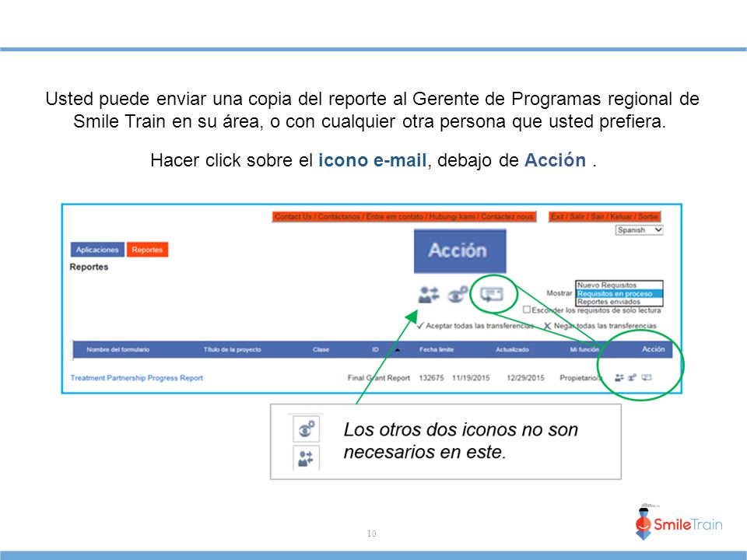Click the 'ID' column header
The image size is (747, 560).
(375, 349)
